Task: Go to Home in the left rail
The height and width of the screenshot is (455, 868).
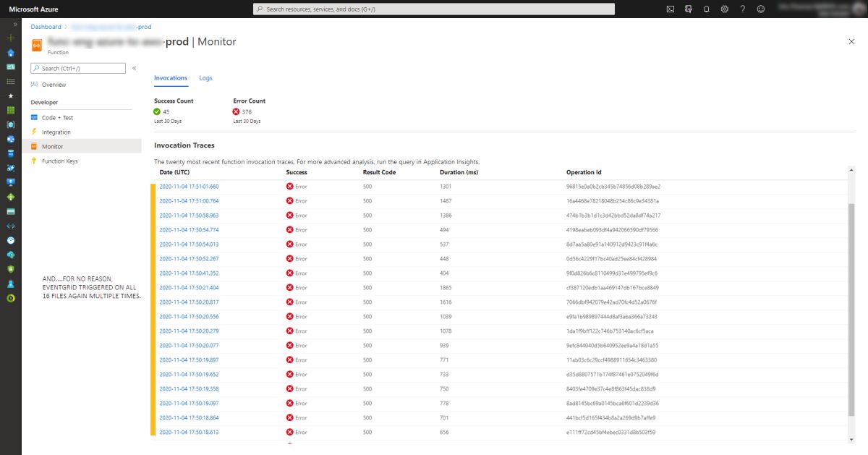Action: click(10, 52)
